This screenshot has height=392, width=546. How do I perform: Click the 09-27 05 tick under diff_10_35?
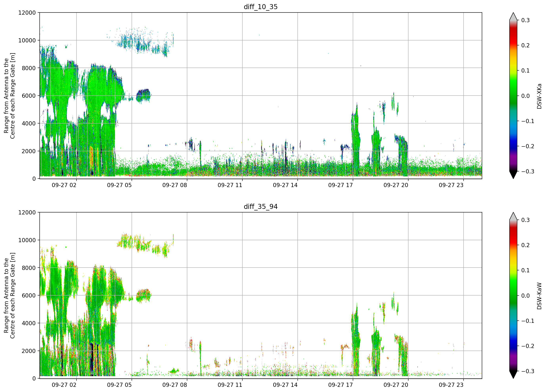point(120,185)
